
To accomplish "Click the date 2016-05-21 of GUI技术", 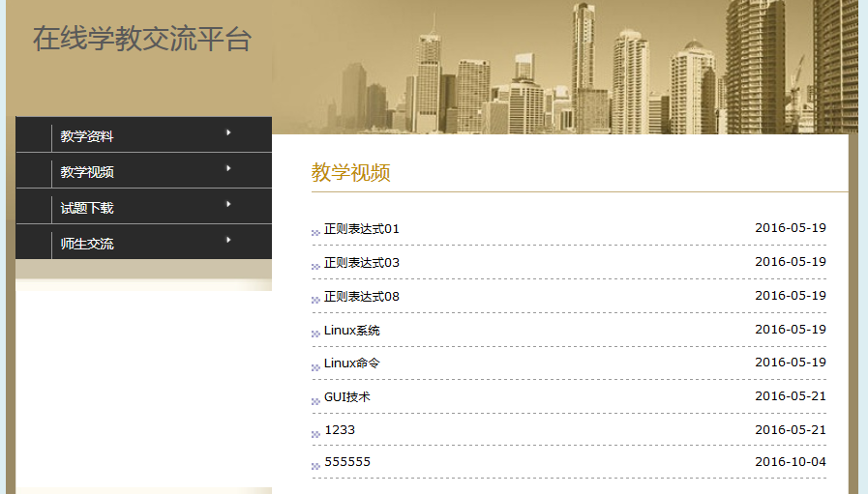I will point(791,396).
